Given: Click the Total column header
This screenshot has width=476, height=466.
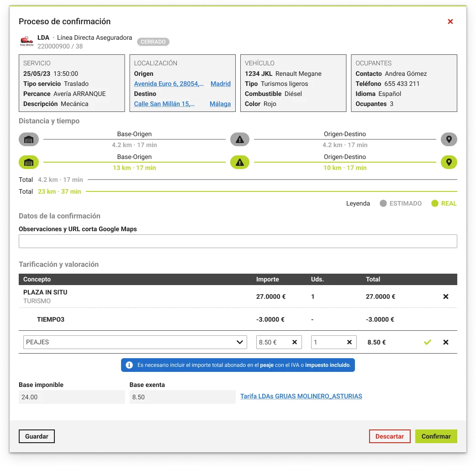Looking at the screenshot, I should (373, 279).
